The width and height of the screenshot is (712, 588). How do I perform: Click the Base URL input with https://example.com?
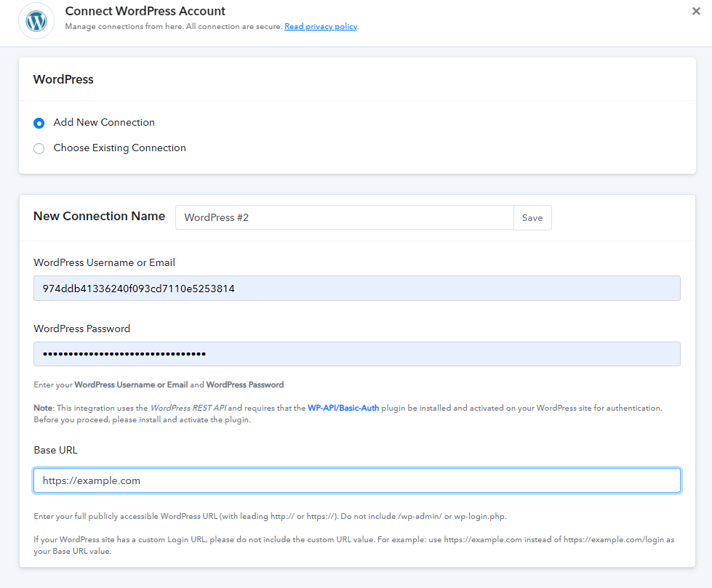(356, 480)
